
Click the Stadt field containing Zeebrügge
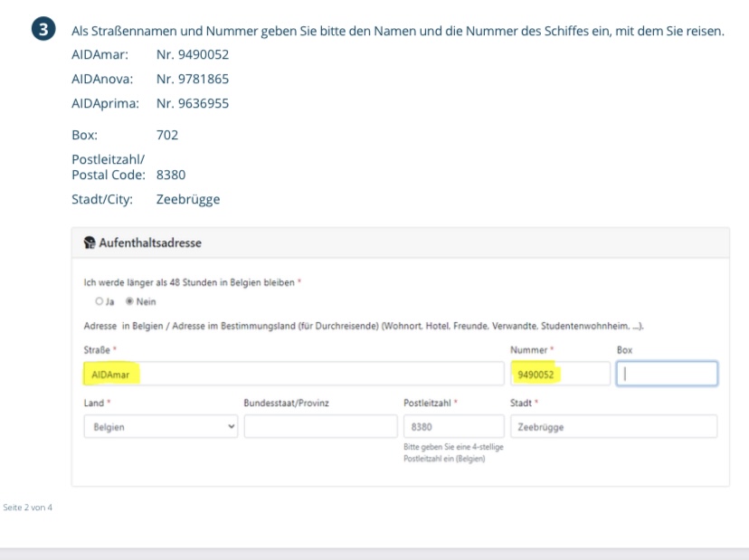(x=612, y=427)
